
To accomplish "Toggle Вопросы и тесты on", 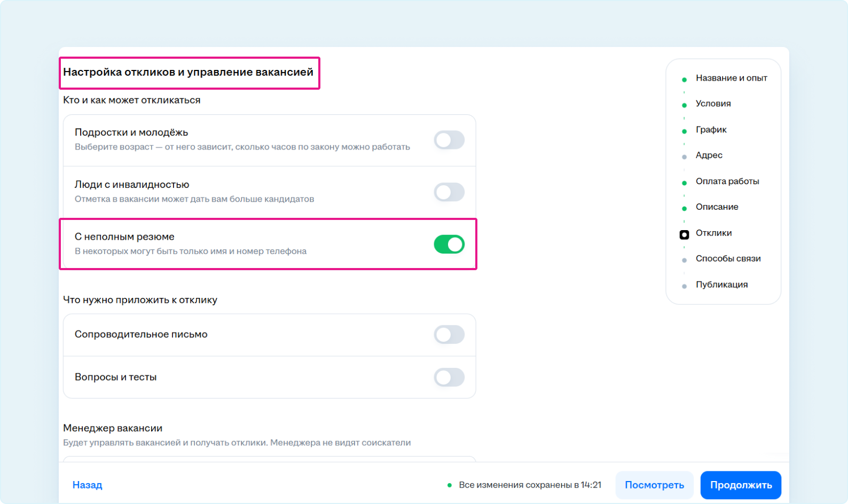I will point(449,377).
